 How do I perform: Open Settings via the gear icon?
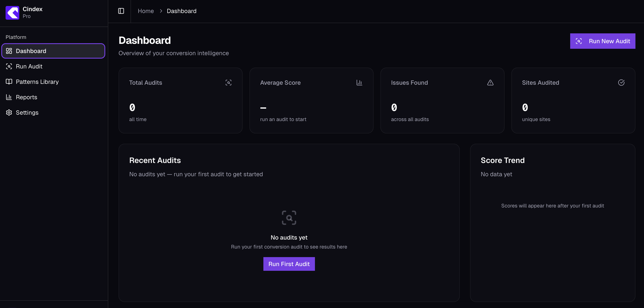[x=9, y=113]
